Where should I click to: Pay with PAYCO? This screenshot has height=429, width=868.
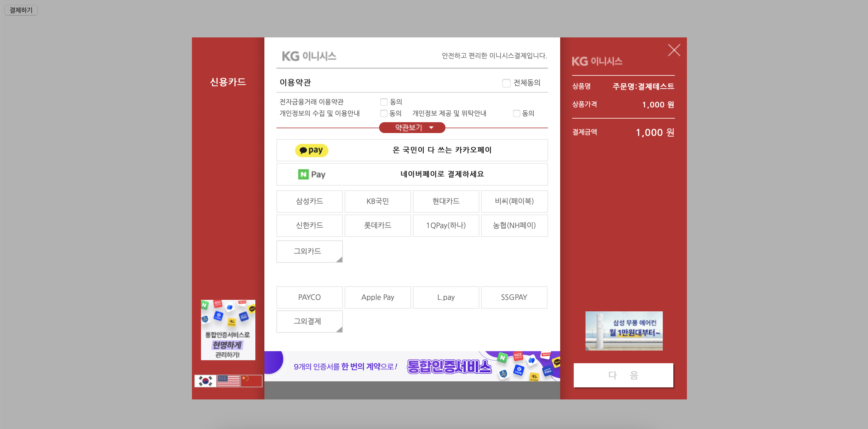[309, 297]
